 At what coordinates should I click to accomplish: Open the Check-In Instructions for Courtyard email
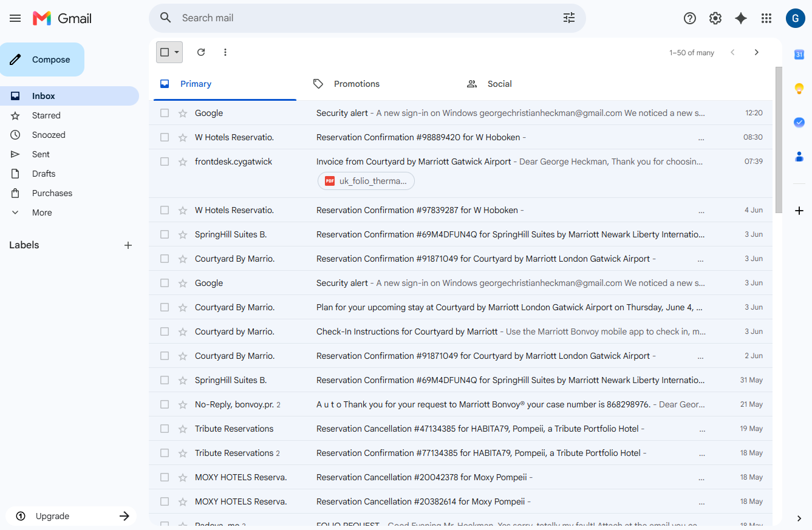(460, 331)
